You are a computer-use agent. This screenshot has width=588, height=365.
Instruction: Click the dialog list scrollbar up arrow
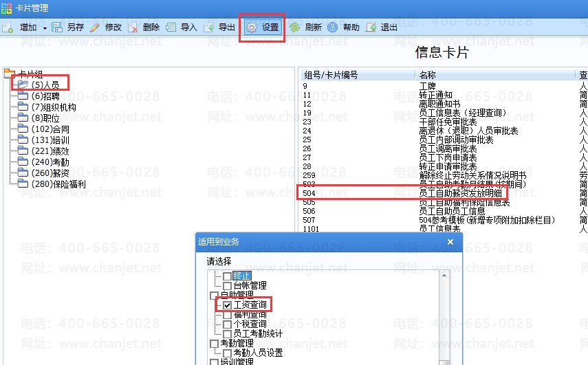[x=445, y=274]
